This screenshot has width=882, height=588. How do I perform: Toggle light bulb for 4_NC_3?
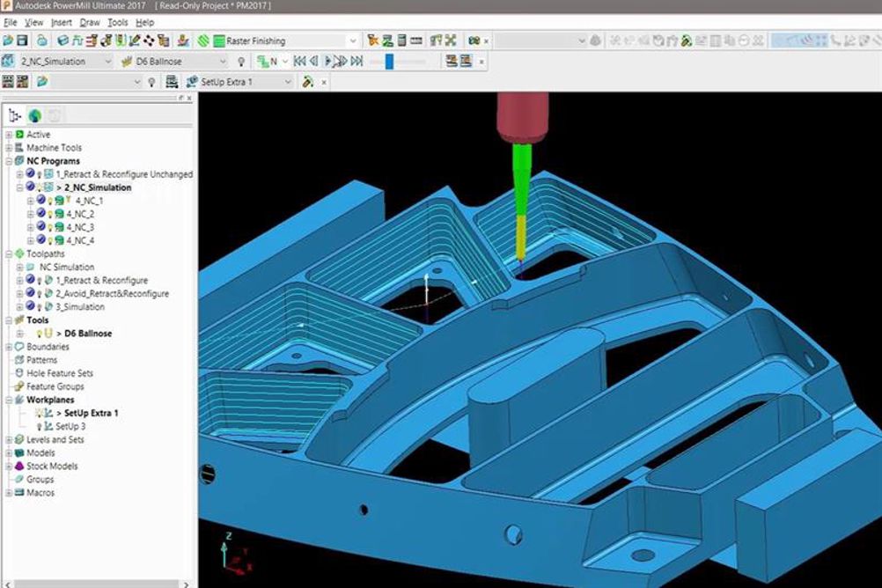[49, 228]
